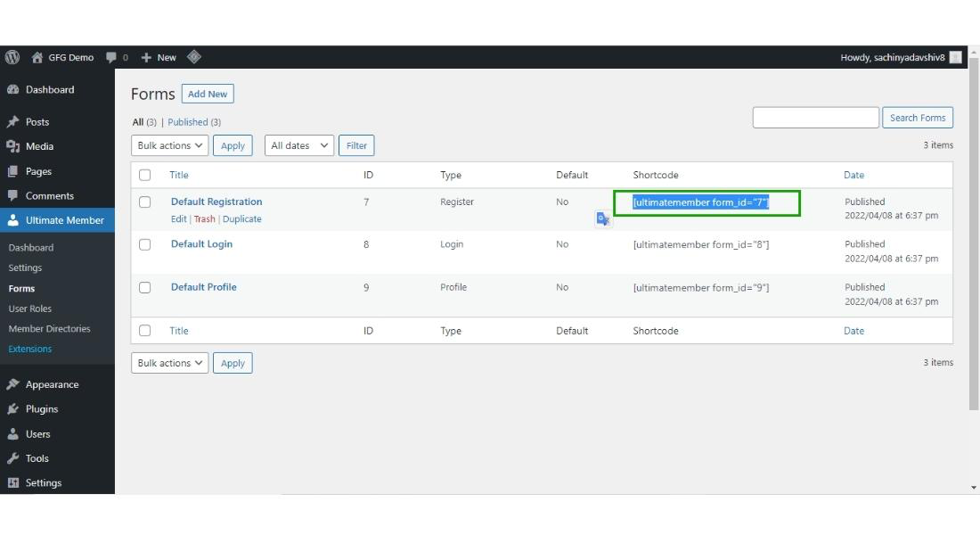Click the Appearance brush icon
The height and width of the screenshot is (535, 980).
tap(12, 384)
